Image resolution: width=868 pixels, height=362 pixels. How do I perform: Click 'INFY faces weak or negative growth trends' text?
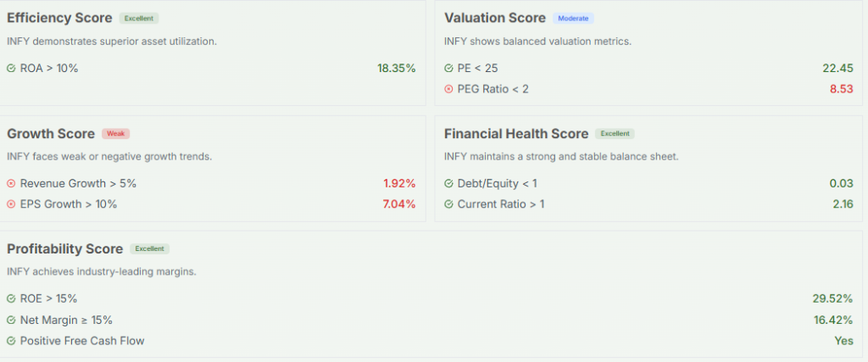point(109,157)
